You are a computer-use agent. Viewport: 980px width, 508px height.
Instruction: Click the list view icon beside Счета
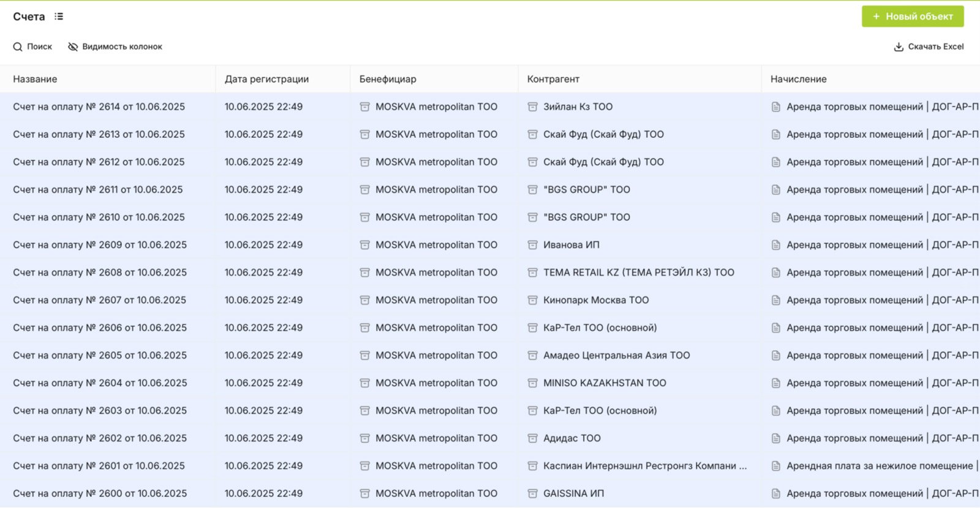59,17
